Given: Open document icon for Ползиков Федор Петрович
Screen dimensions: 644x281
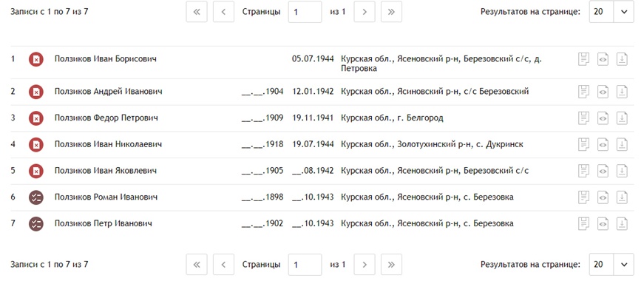Looking at the screenshot, I should click(583, 118).
